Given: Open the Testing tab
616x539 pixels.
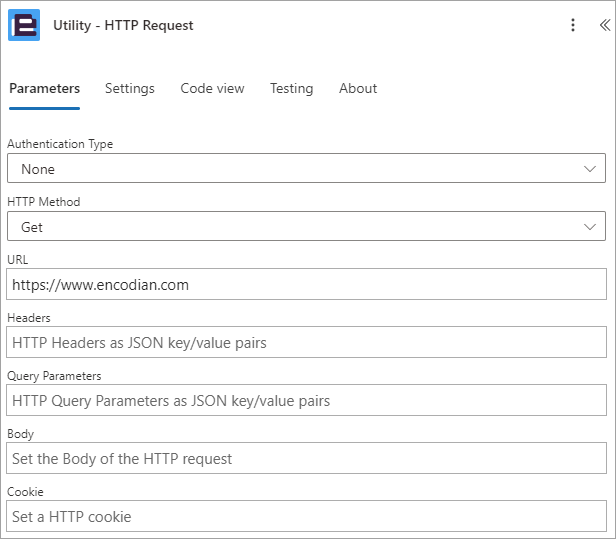Looking at the screenshot, I should [292, 88].
